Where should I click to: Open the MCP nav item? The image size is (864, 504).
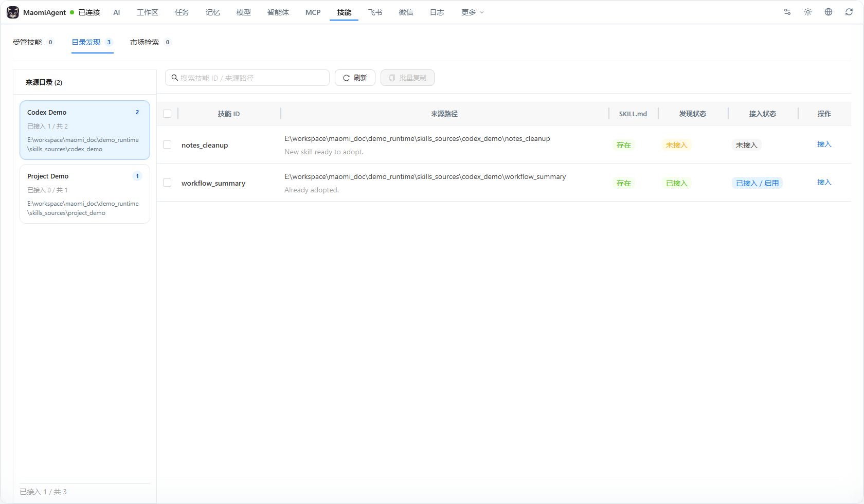coord(313,12)
